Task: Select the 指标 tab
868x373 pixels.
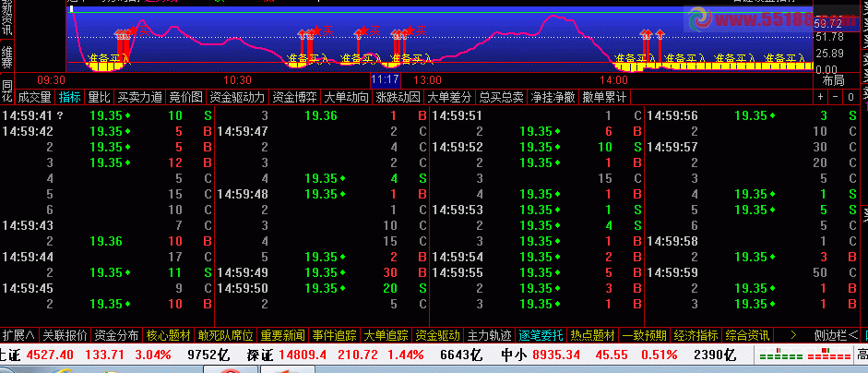Action: coord(70,96)
